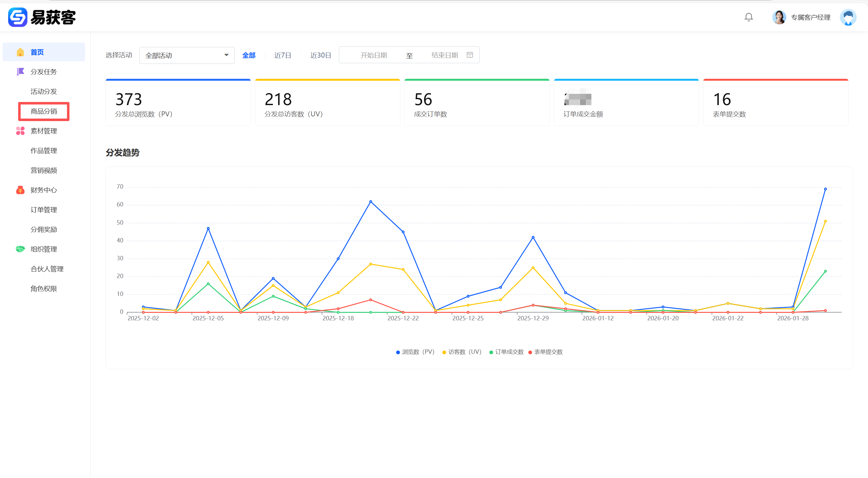
Task: Click the 开始日期 input field
Action: 373,55
